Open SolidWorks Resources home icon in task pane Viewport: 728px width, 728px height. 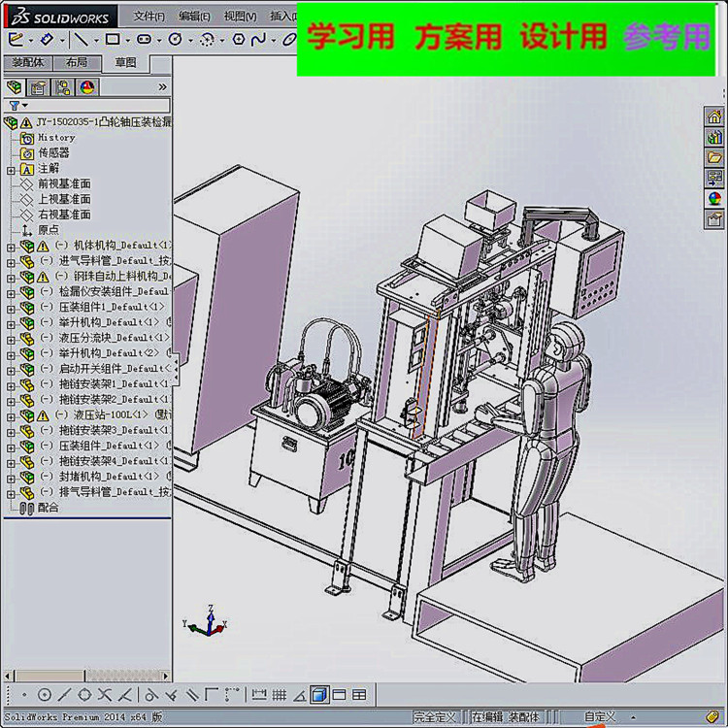[714, 116]
